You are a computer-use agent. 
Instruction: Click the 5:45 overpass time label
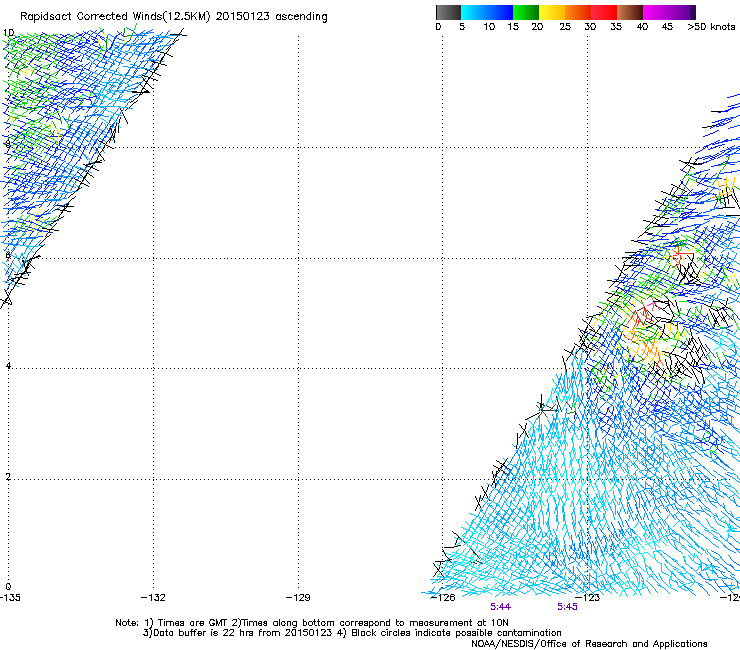[567, 607]
